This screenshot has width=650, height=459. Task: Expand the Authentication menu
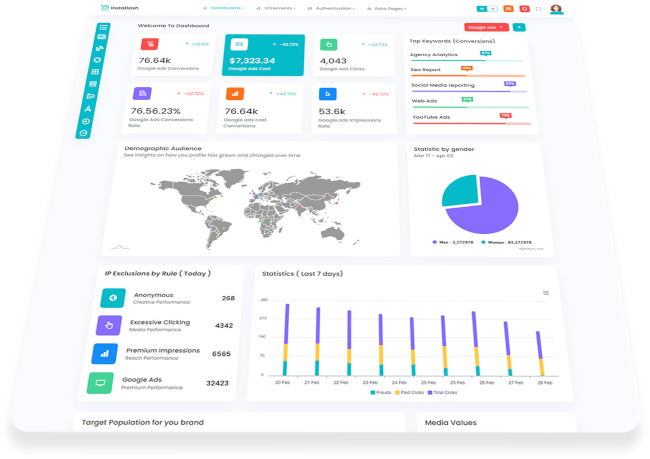coord(331,8)
